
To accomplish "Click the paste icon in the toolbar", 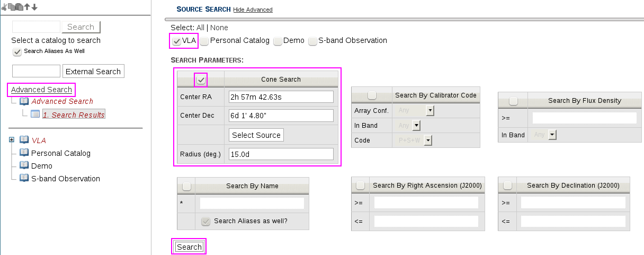I will (x=19, y=7).
